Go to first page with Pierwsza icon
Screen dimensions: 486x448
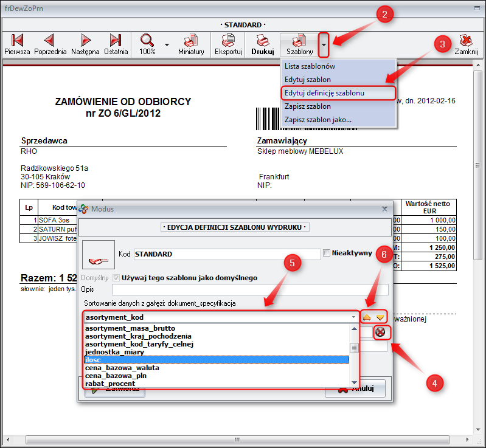point(17,44)
